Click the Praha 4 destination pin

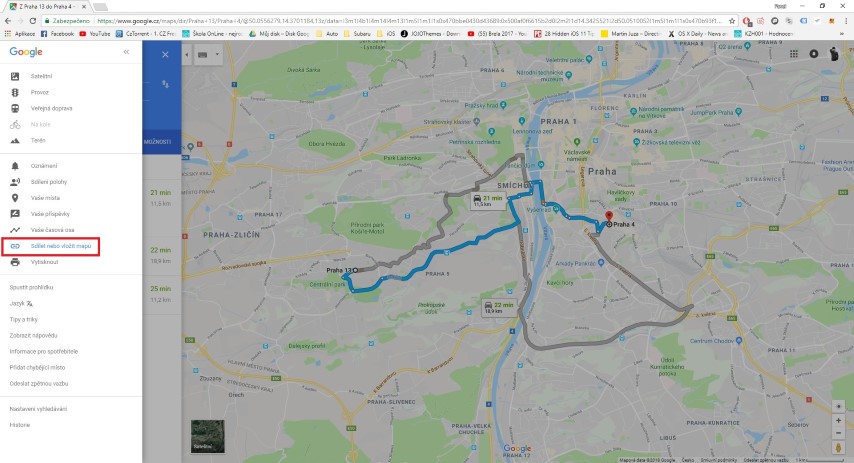[609, 217]
